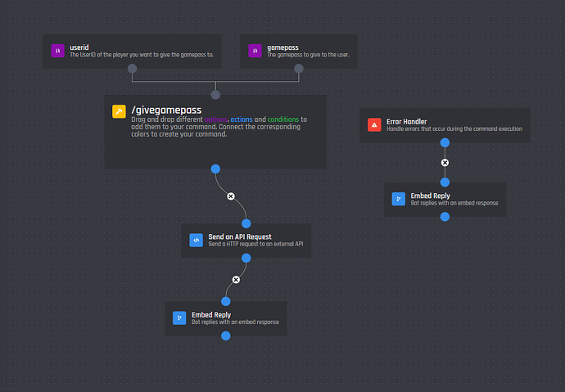Click bottom port of Embed Reply below API Request
The height and width of the screenshot is (392, 565).
pos(226,336)
